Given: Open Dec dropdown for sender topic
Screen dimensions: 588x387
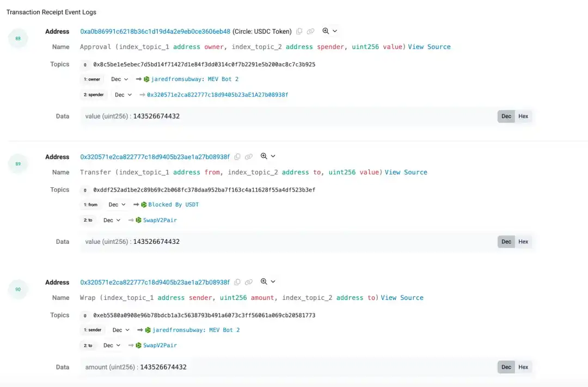Looking at the screenshot, I should point(121,330).
